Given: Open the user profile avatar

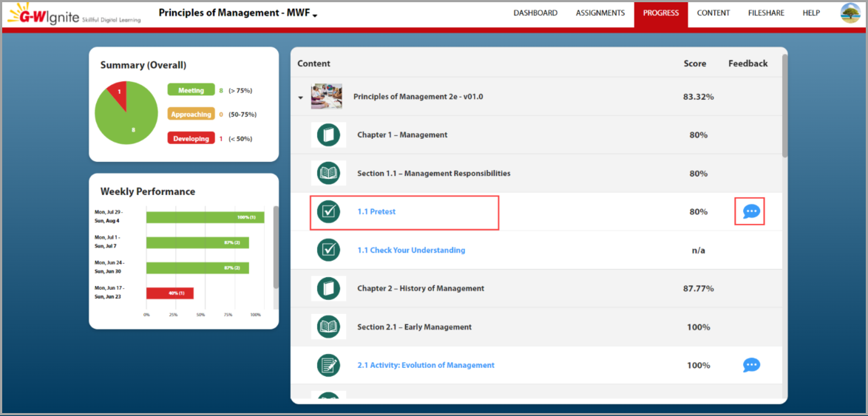Looking at the screenshot, I should [850, 13].
